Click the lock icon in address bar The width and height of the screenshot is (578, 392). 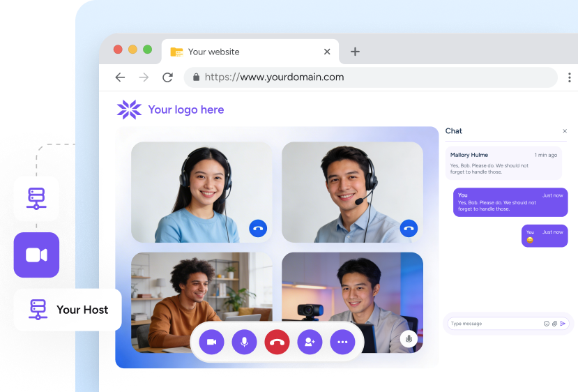point(196,77)
